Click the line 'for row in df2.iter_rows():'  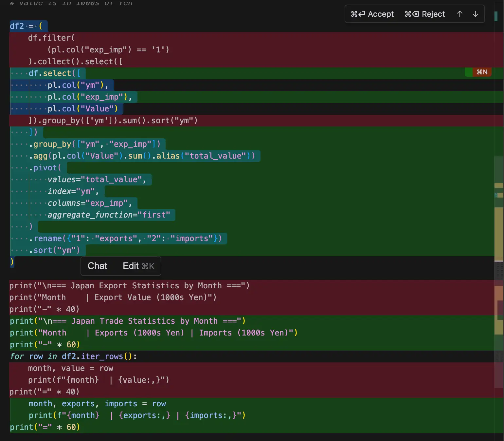73,356
